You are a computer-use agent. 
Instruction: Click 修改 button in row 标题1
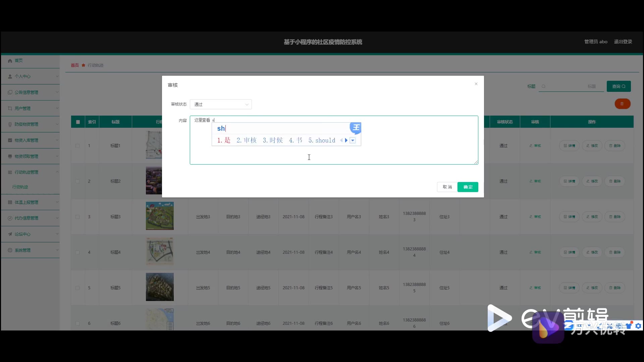tap(592, 146)
